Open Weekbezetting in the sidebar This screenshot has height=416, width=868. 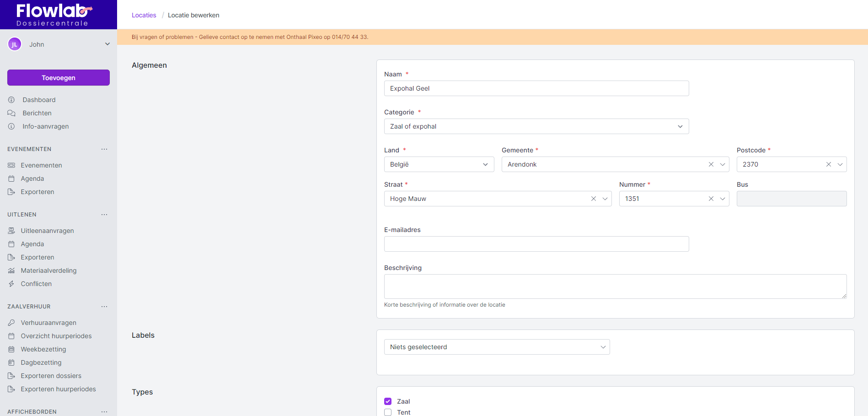(x=43, y=349)
